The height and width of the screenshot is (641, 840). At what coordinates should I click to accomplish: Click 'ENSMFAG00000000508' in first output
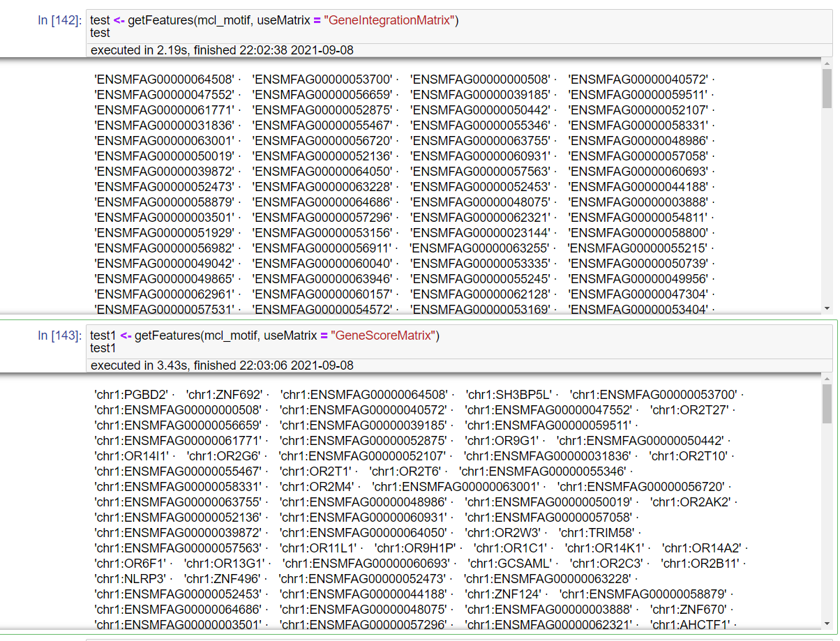click(x=481, y=80)
